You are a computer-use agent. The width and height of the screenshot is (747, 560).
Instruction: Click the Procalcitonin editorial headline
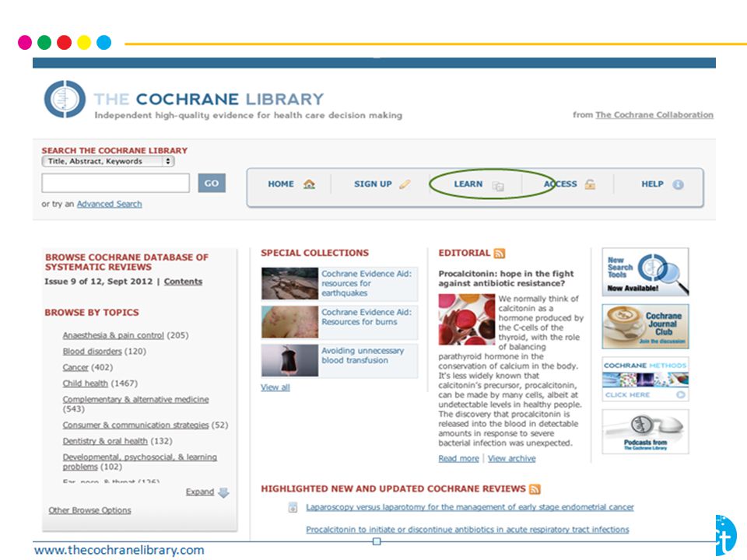point(506,278)
